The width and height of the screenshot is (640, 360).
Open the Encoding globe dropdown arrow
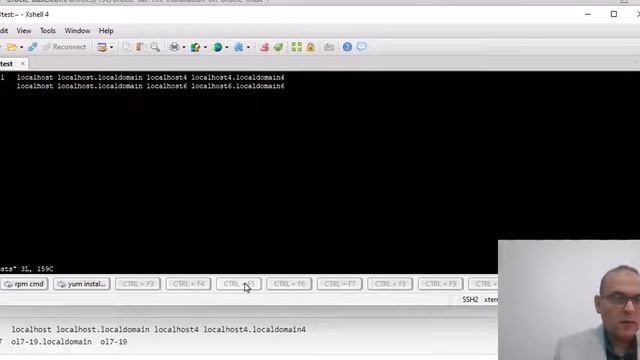click(x=227, y=47)
